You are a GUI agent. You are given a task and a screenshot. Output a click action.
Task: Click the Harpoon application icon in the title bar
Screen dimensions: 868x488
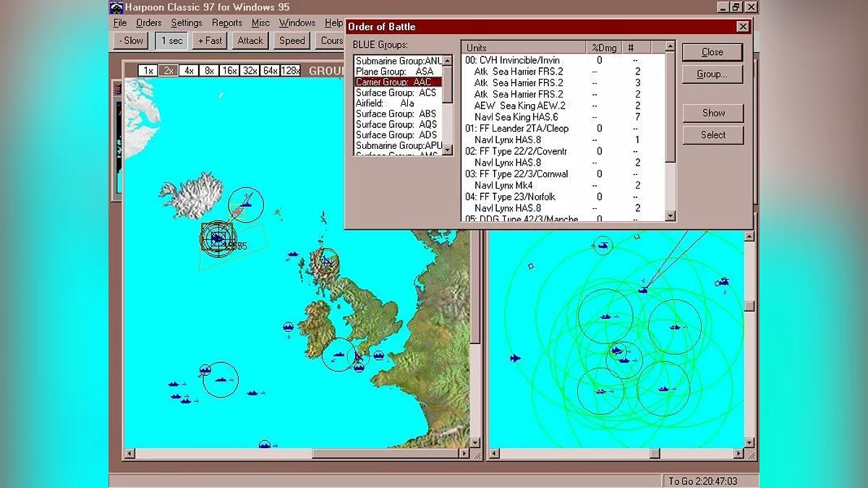[x=116, y=7]
